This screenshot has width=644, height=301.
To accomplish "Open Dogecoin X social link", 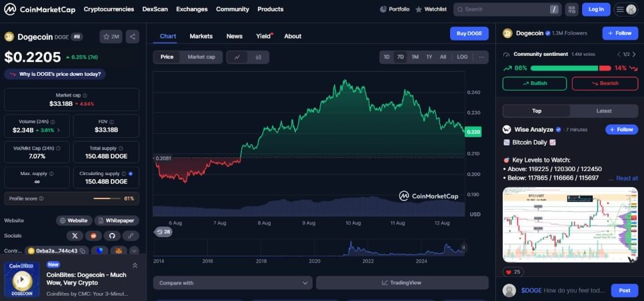I will pos(75,236).
